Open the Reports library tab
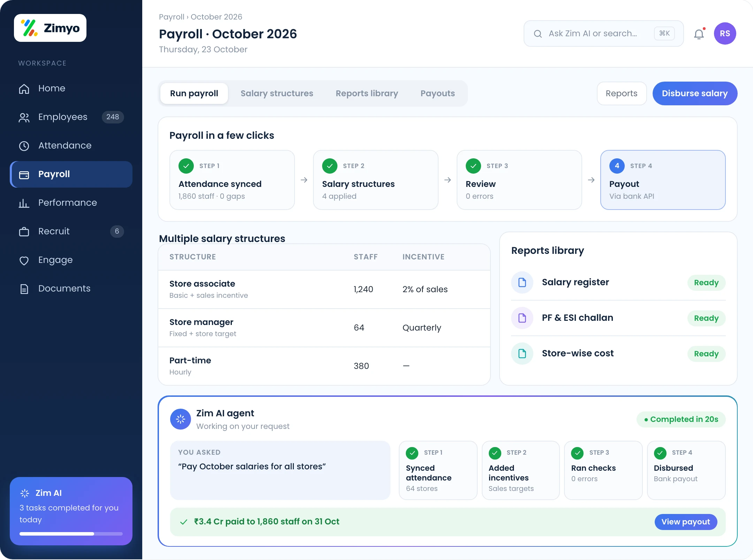Image resolution: width=753 pixels, height=560 pixels. click(367, 93)
